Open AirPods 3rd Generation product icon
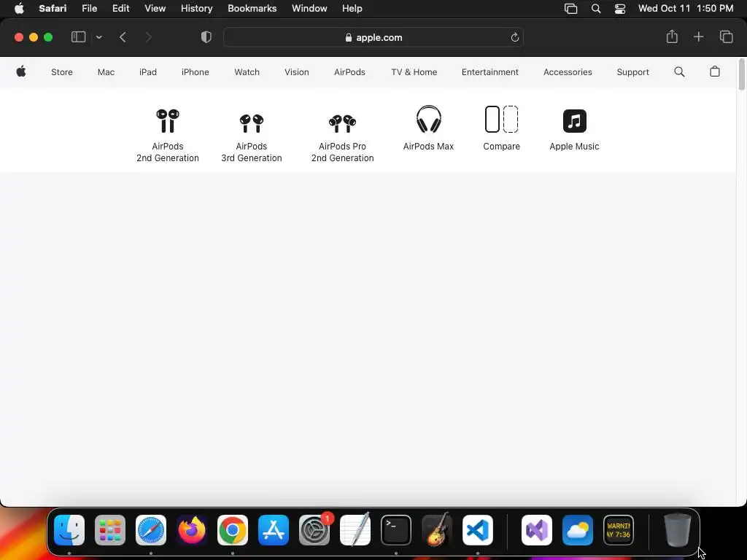The image size is (747, 560). coord(252,122)
